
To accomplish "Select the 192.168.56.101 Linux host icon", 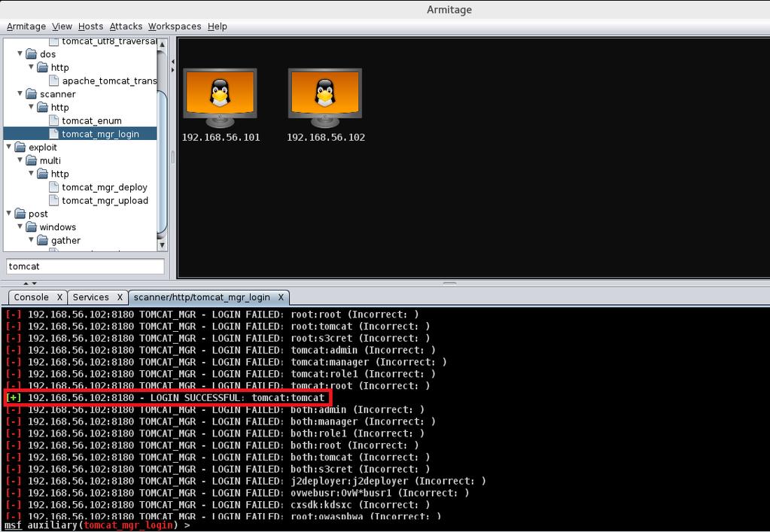I will pyautogui.click(x=220, y=98).
